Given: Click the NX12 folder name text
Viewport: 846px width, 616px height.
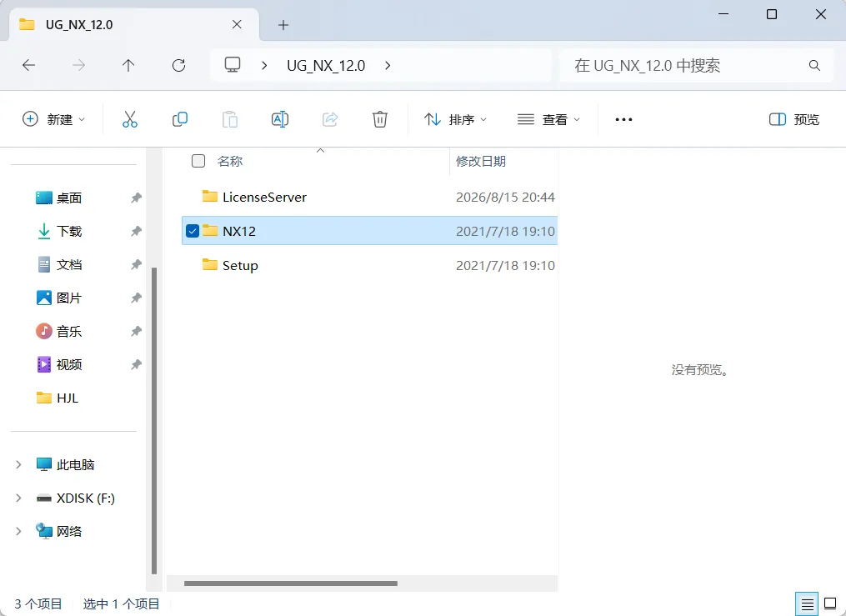Looking at the screenshot, I should pyautogui.click(x=239, y=231).
